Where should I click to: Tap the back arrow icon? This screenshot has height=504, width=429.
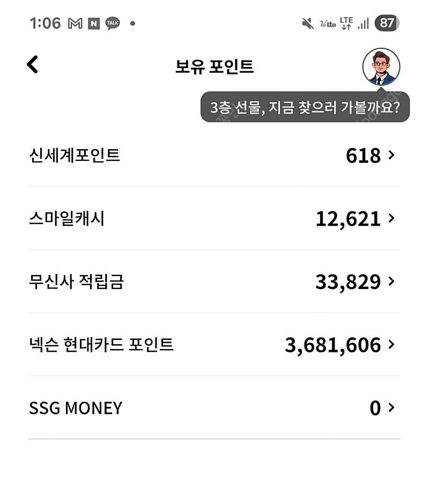point(32,64)
